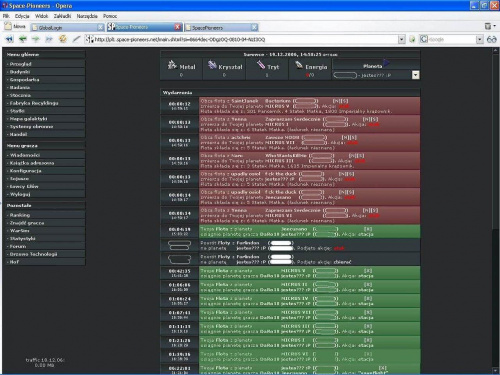
Task: Open the Opera wand pencil icon
Action: click(76, 39)
